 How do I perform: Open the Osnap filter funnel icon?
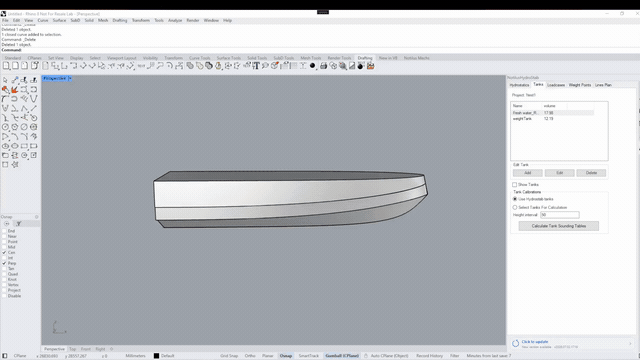click(x=19, y=224)
